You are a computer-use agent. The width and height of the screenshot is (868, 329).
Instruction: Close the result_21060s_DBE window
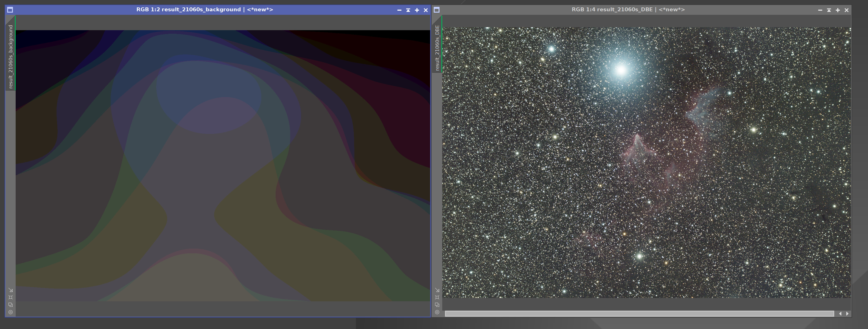click(x=846, y=10)
